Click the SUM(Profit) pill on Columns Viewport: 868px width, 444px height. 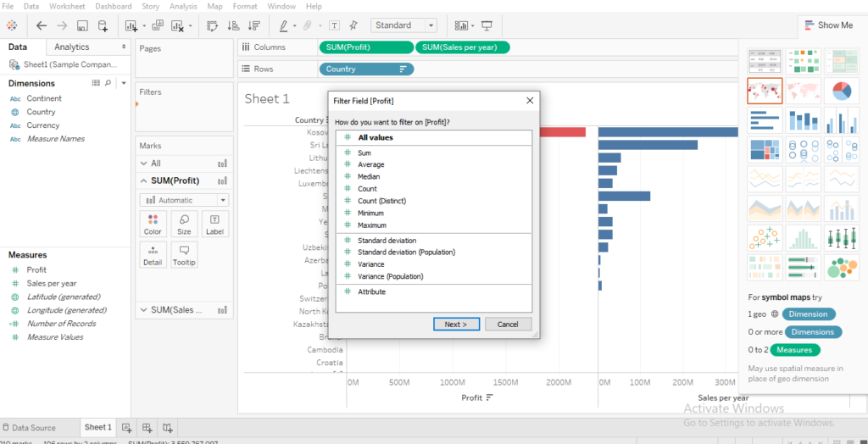pos(366,47)
